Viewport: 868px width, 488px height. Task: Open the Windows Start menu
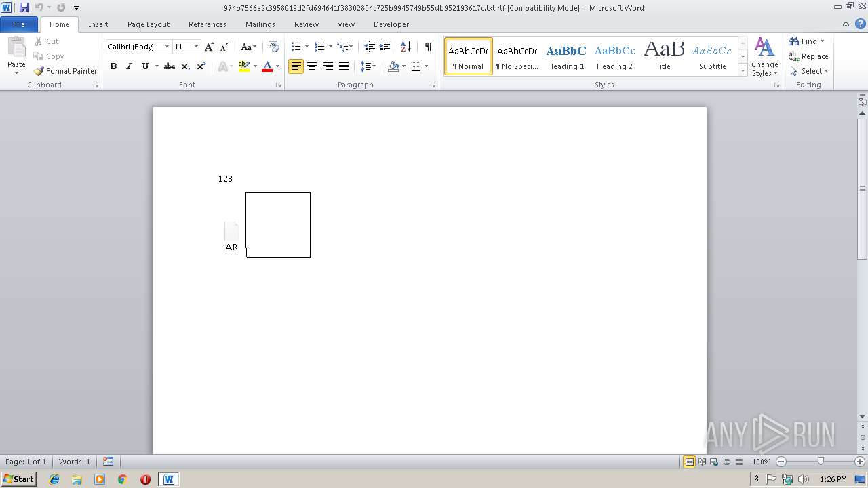[18, 479]
